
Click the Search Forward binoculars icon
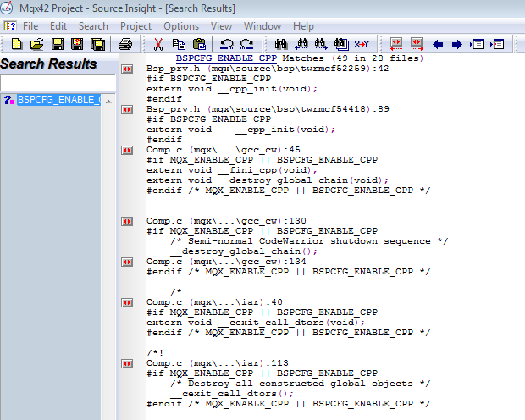pyautogui.click(x=321, y=44)
